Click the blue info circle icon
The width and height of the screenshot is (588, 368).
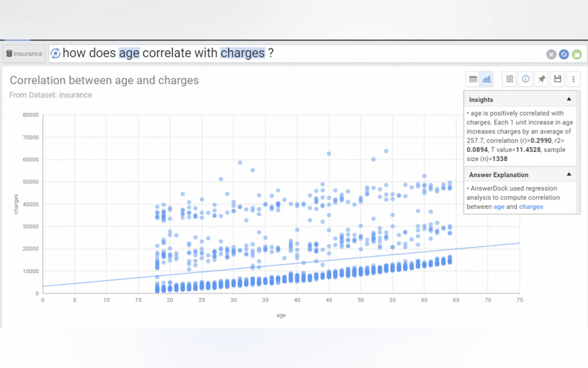(525, 79)
